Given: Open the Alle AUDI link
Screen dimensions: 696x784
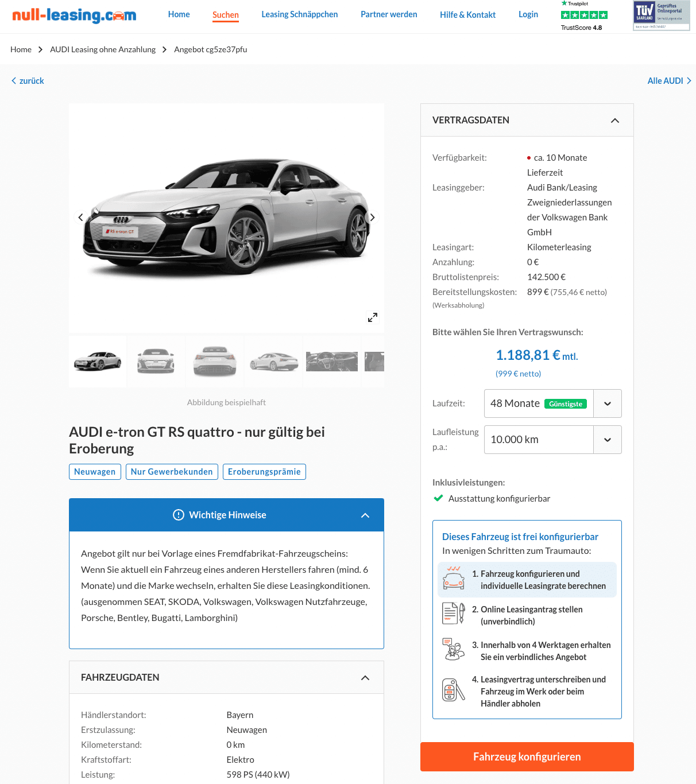Looking at the screenshot, I should click(669, 81).
